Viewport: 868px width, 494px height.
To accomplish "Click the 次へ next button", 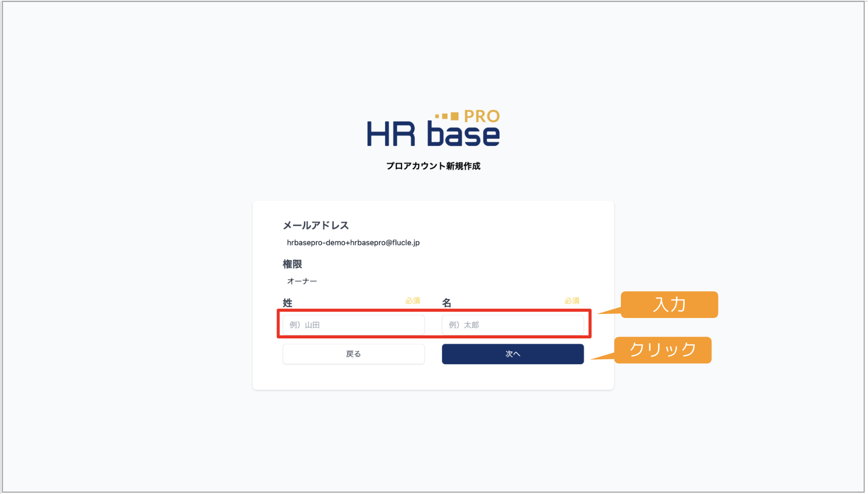I will [x=512, y=354].
